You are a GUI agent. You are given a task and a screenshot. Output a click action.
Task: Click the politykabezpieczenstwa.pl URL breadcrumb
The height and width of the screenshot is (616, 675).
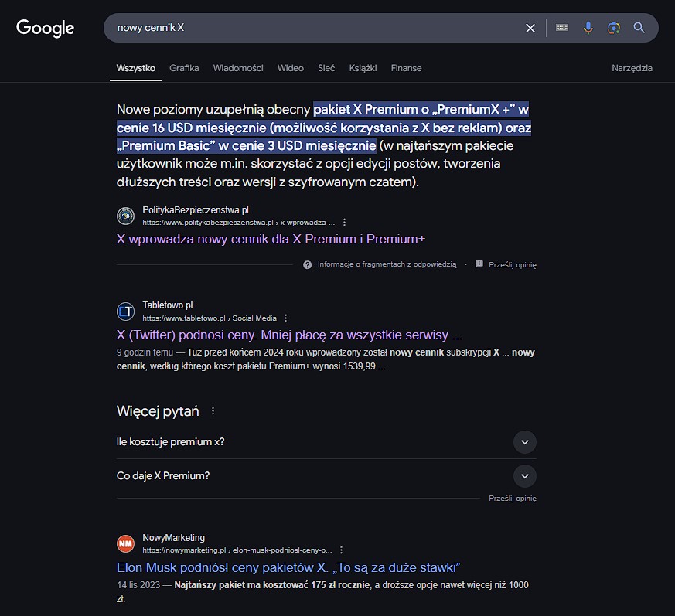[238, 222]
